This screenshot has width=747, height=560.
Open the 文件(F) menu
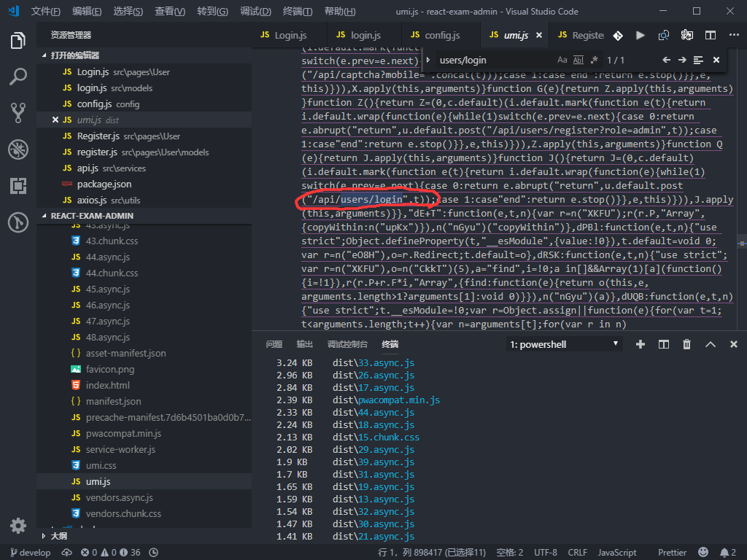46,11
